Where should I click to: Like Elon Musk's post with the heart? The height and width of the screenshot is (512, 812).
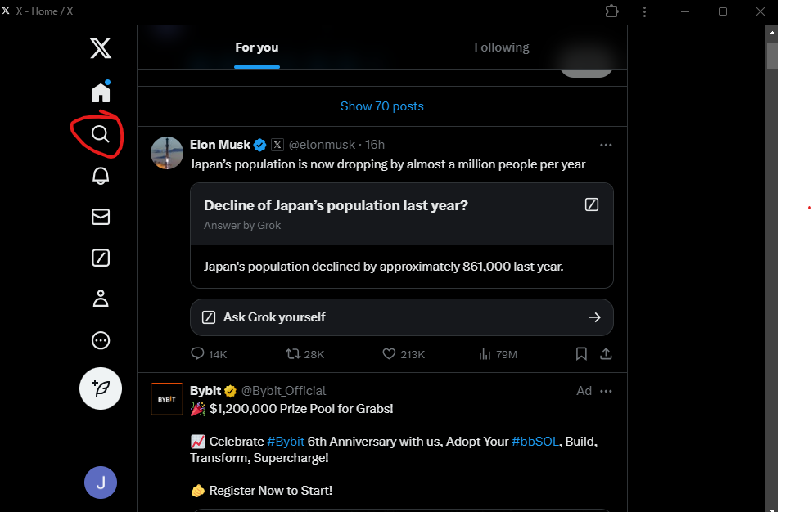click(389, 354)
